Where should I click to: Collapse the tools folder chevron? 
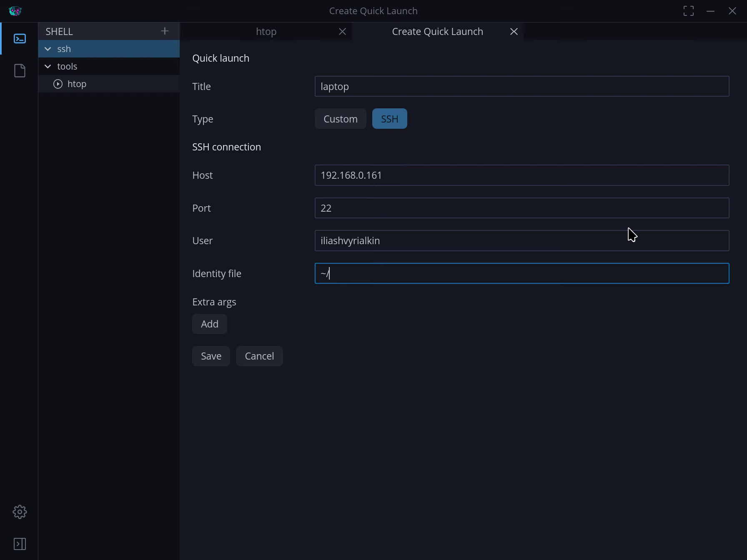click(48, 66)
